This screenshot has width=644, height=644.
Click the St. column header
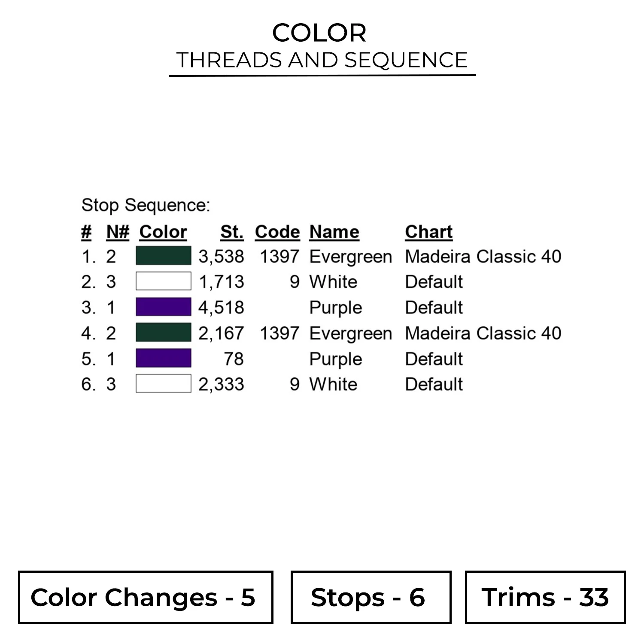[x=232, y=232]
